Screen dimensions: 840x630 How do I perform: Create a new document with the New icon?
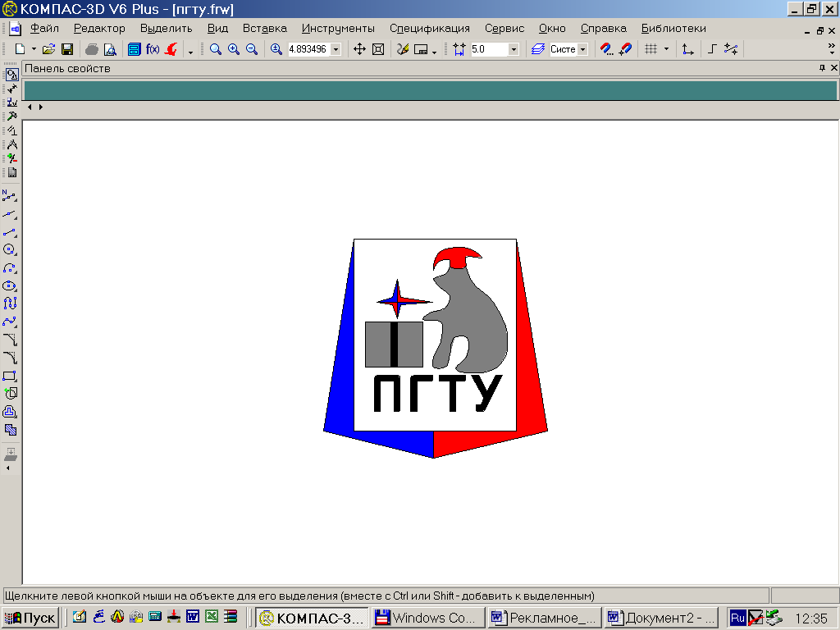click(x=20, y=49)
